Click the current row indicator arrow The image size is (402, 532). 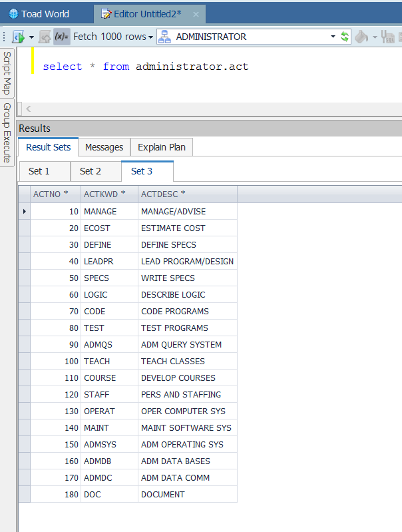pyautogui.click(x=25, y=211)
